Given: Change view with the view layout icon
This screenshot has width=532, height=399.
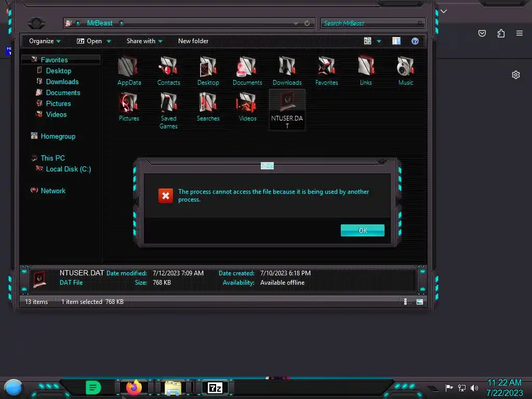Looking at the screenshot, I should point(367,41).
